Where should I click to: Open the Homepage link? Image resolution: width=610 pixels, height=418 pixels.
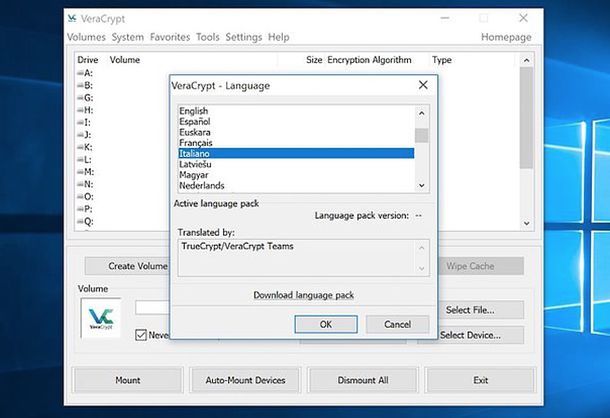pos(506,37)
